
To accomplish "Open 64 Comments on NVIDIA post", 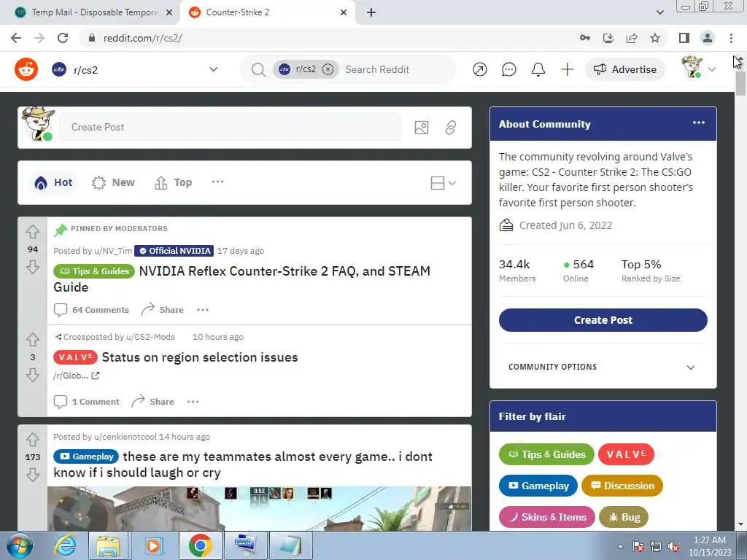I will tap(91, 310).
